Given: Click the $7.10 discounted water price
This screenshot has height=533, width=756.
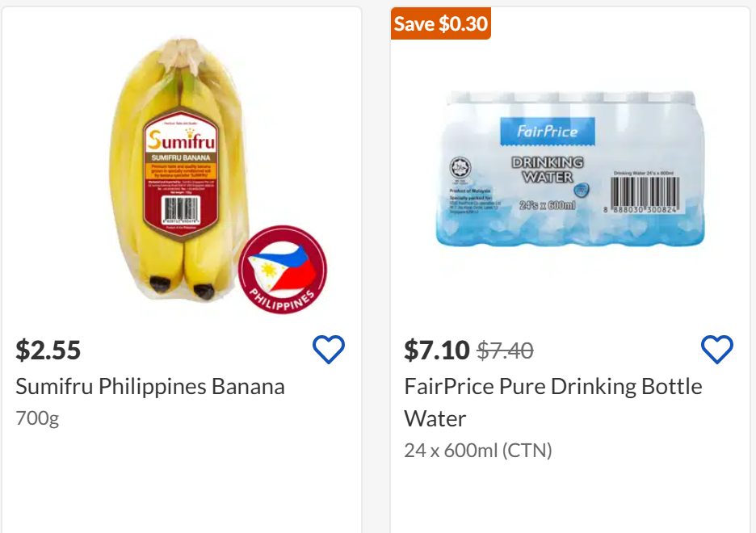Looking at the screenshot, I should (437, 350).
